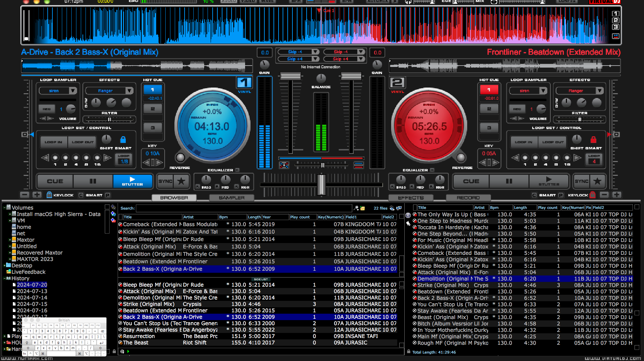The image size is (644, 361).
Task: Open deck 2 siren sampler dropdown
Action: pyautogui.click(x=543, y=91)
